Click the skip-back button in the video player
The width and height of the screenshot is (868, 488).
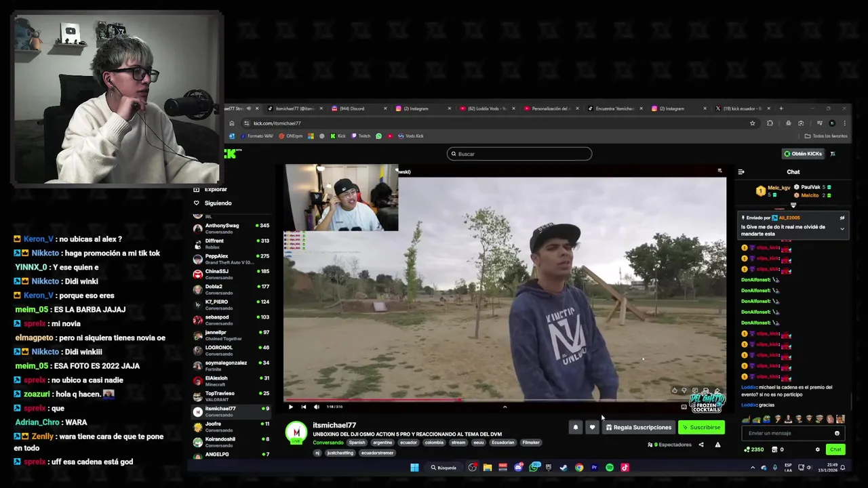coord(303,407)
